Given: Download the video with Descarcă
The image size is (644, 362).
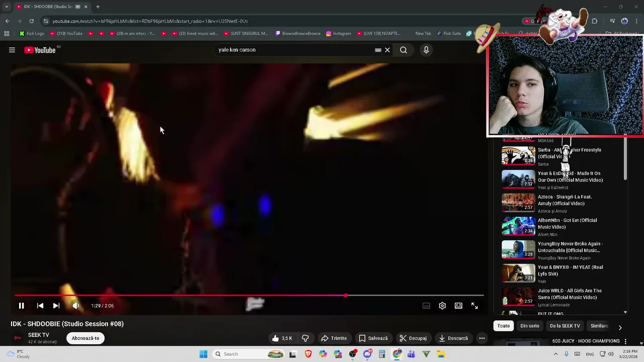Looking at the screenshot, I should click(453, 338).
